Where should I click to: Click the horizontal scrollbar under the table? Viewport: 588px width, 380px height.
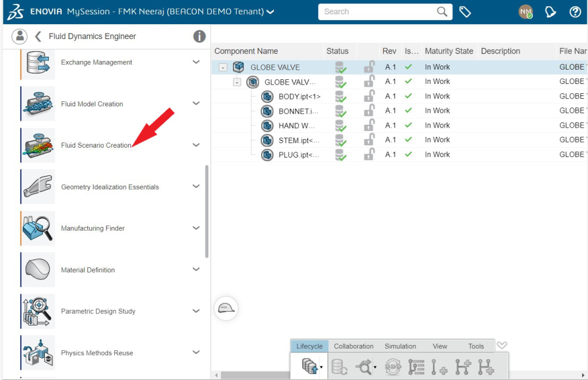coord(255,375)
